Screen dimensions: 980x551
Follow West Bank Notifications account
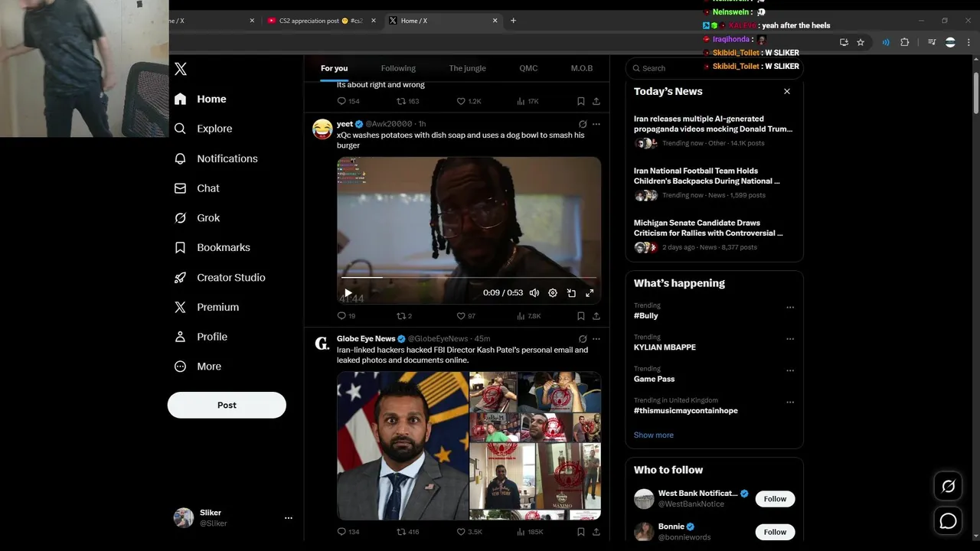(x=775, y=499)
